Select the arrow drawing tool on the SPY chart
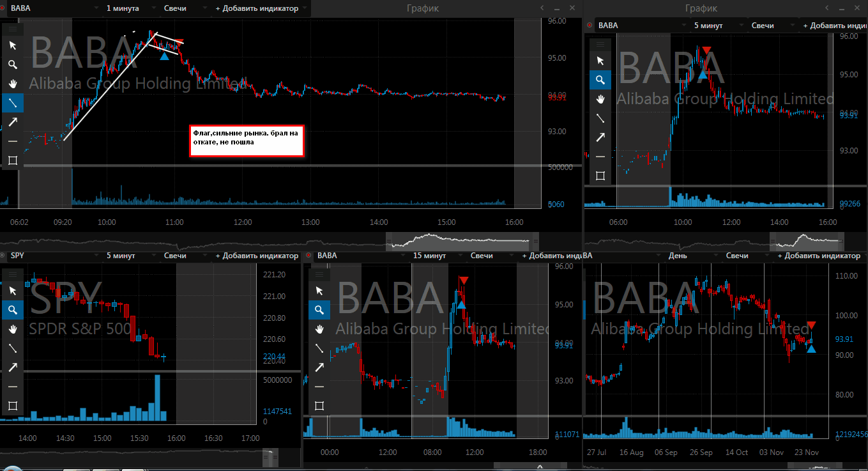Image resolution: width=868 pixels, height=471 pixels. click(x=12, y=367)
